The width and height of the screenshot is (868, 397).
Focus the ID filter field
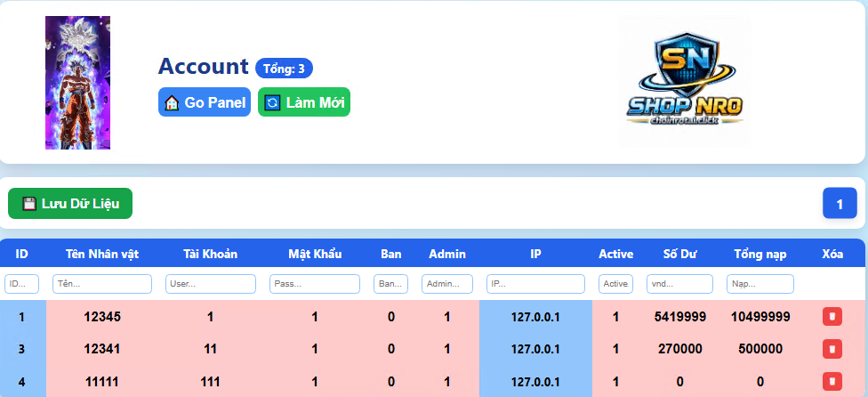[x=21, y=284]
